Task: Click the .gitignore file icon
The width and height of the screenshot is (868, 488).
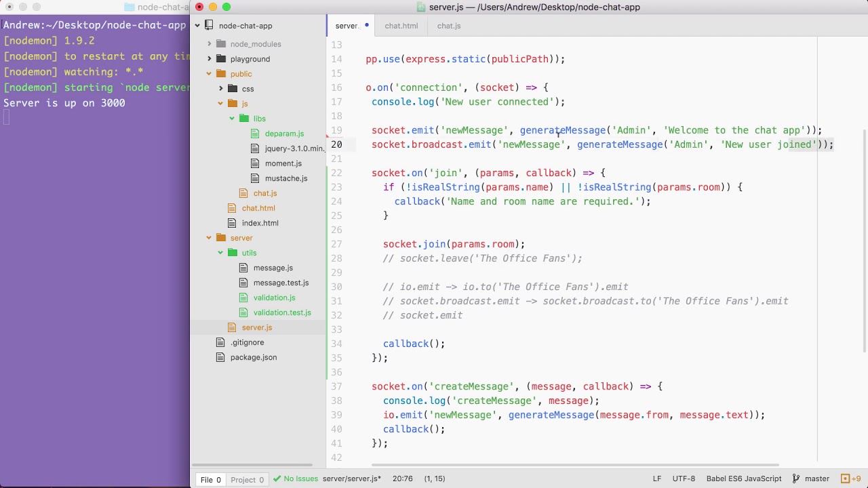Action: [220, 342]
